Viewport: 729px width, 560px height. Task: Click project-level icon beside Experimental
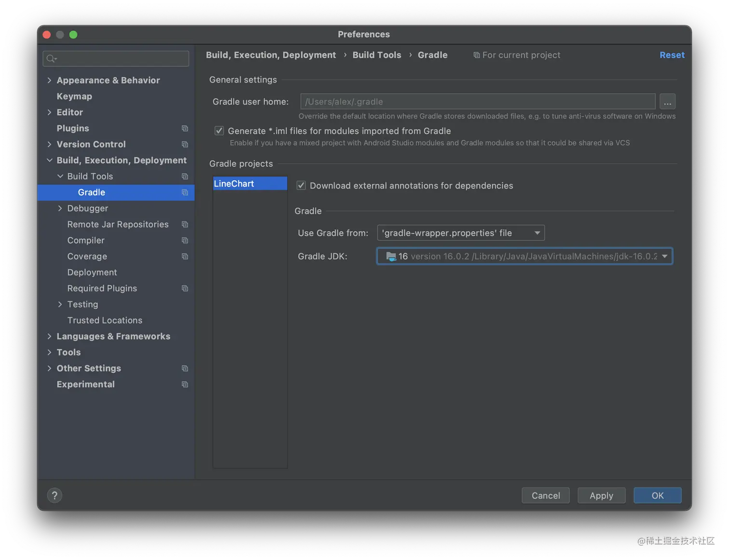[185, 384]
